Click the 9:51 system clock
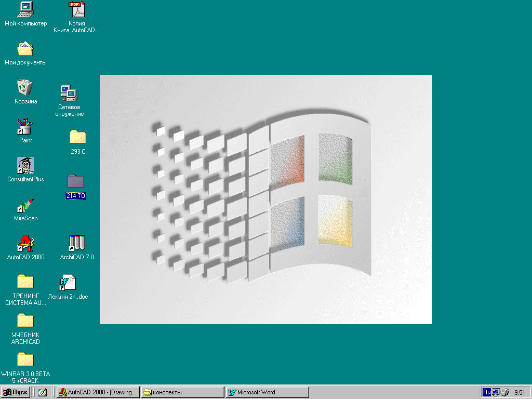 pyautogui.click(x=520, y=393)
